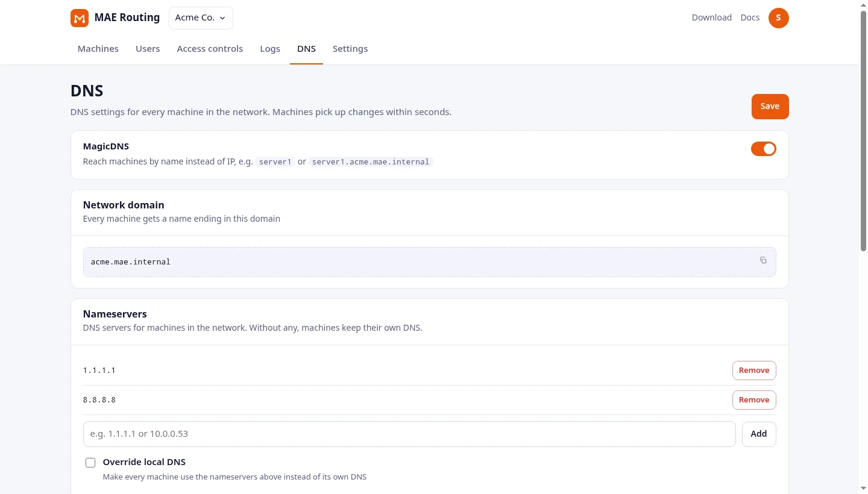Go to the Machines tab
Image resolution: width=868 pixels, height=494 pixels.
click(98, 49)
